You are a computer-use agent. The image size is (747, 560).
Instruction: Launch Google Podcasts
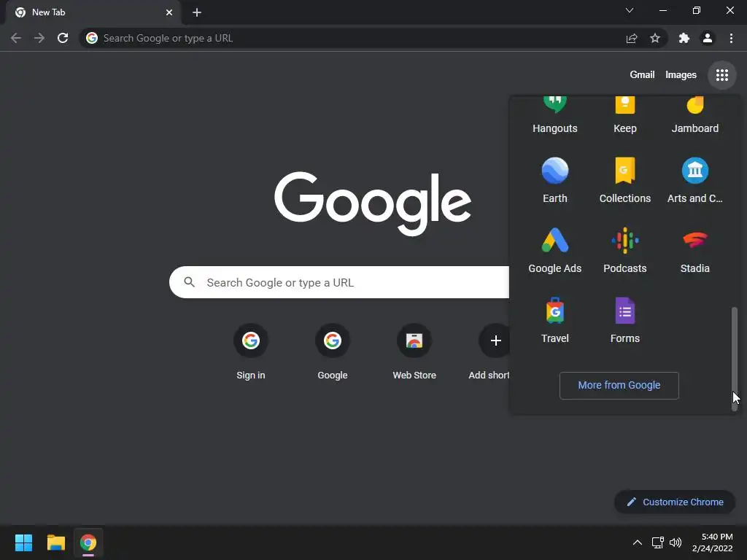624,251
